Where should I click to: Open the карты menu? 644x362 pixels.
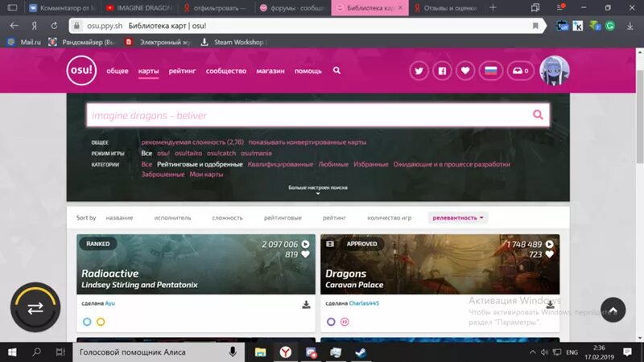click(x=148, y=71)
